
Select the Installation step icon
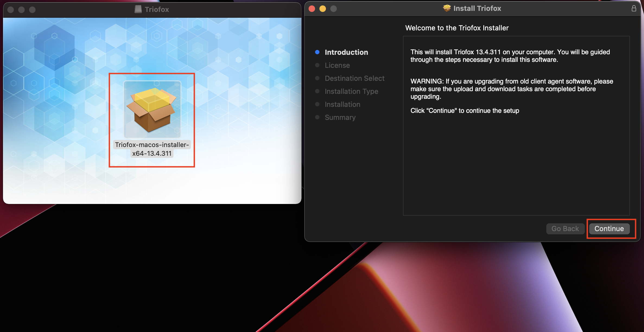click(x=317, y=104)
